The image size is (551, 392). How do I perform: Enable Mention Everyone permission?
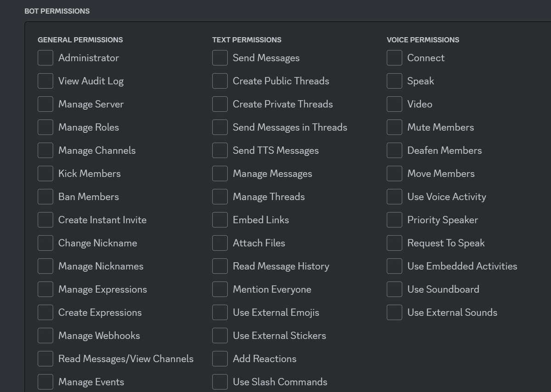tap(219, 289)
